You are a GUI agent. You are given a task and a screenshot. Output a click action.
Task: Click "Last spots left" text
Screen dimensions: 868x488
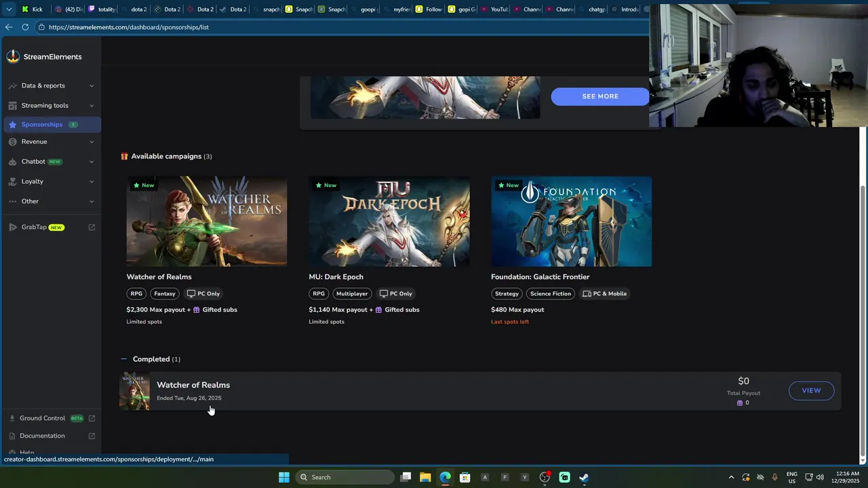pos(510,322)
